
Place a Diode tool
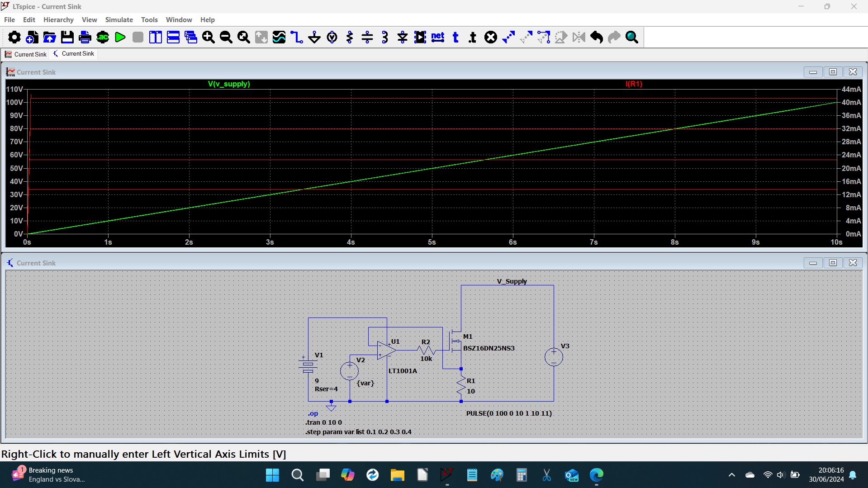pyautogui.click(x=403, y=37)
